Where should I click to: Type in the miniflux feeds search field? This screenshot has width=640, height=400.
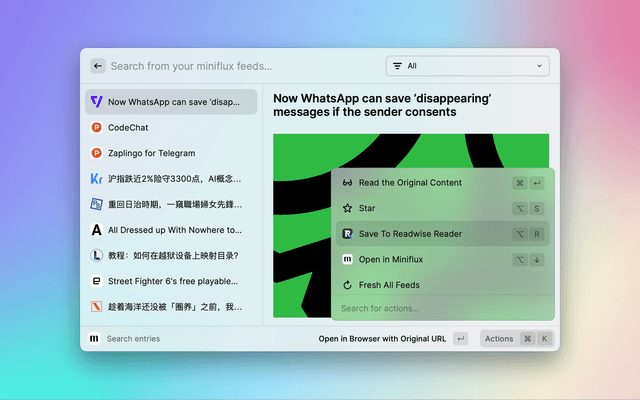coord(240,66)
